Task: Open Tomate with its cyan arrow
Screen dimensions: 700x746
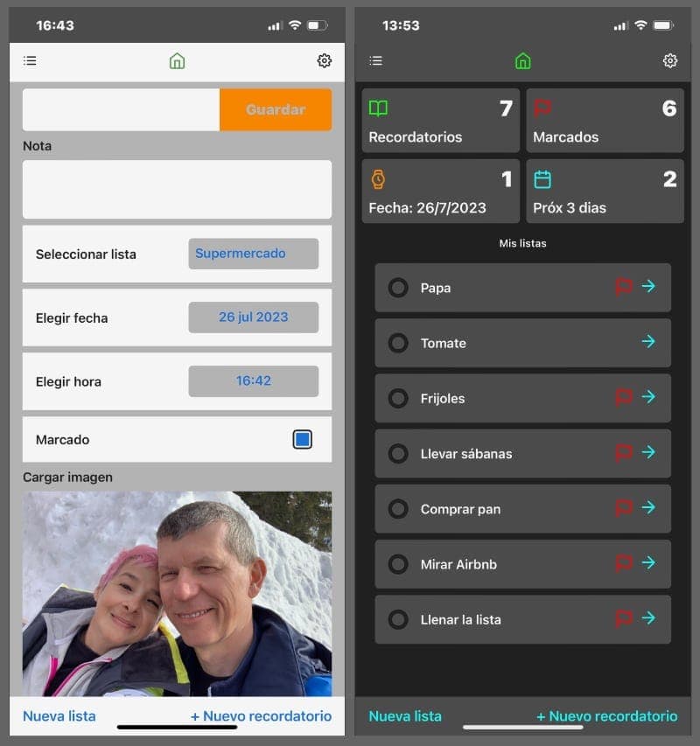Action: click(x=648, y=342)
